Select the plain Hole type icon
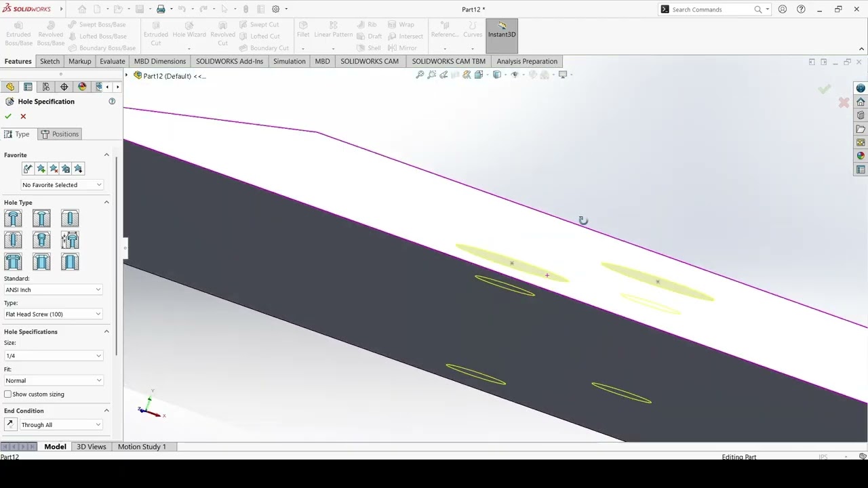 pos(70,218)
